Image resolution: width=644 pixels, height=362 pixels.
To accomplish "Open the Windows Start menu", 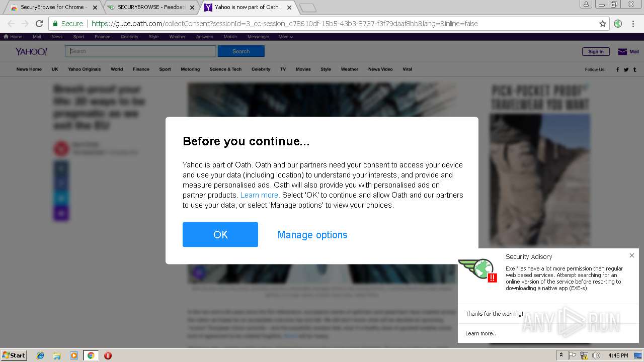I will tap(14, 355).
